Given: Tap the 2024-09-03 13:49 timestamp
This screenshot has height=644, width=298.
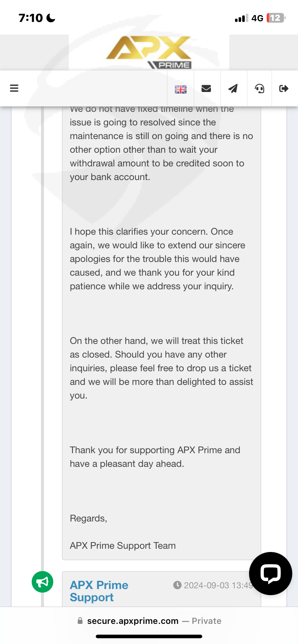Looking at the screenshot, I should 218,585.
